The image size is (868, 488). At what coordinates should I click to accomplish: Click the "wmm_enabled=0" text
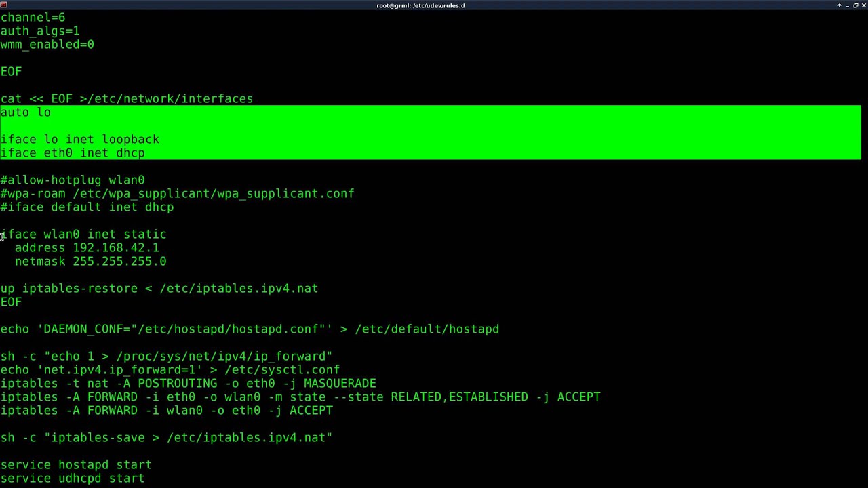tap(47, 45)
